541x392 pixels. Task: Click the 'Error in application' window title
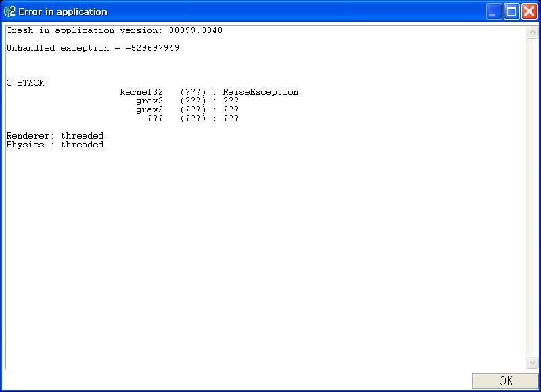[x=63, y=11]
